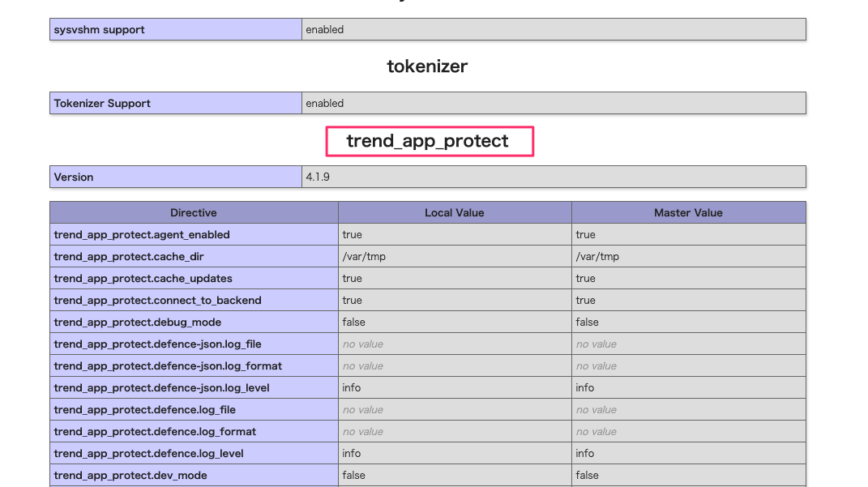Select the Directive column header

point(194,212)
